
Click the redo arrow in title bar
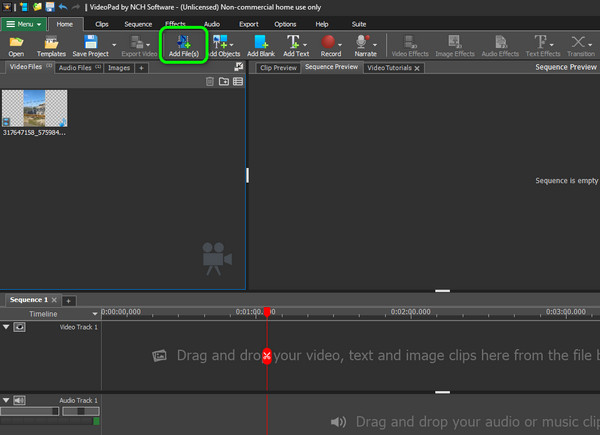pos(76,7)
